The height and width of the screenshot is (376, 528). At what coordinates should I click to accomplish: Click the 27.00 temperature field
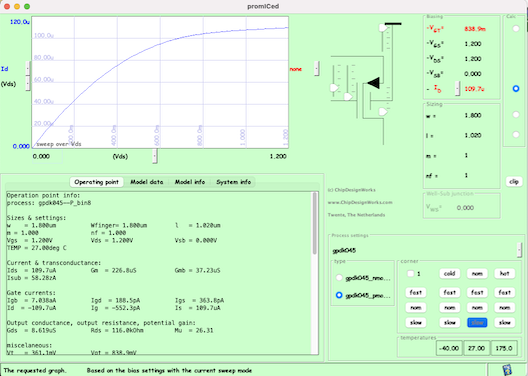click(x=476, y=348)
